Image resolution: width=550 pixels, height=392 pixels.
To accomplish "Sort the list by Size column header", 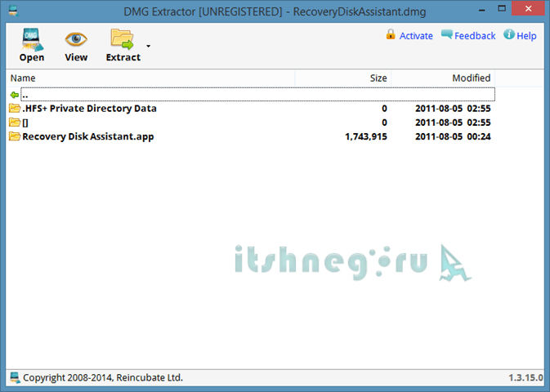I will tap(343, 78).
